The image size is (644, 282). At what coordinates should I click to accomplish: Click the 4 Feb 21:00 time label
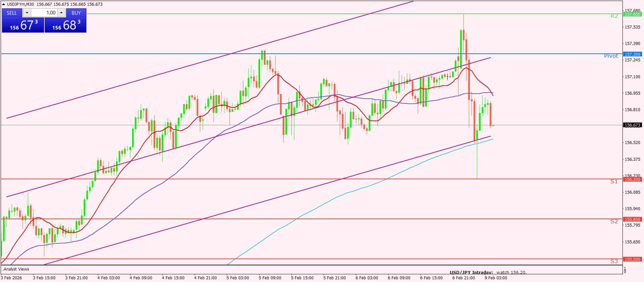tap(205, 278)
